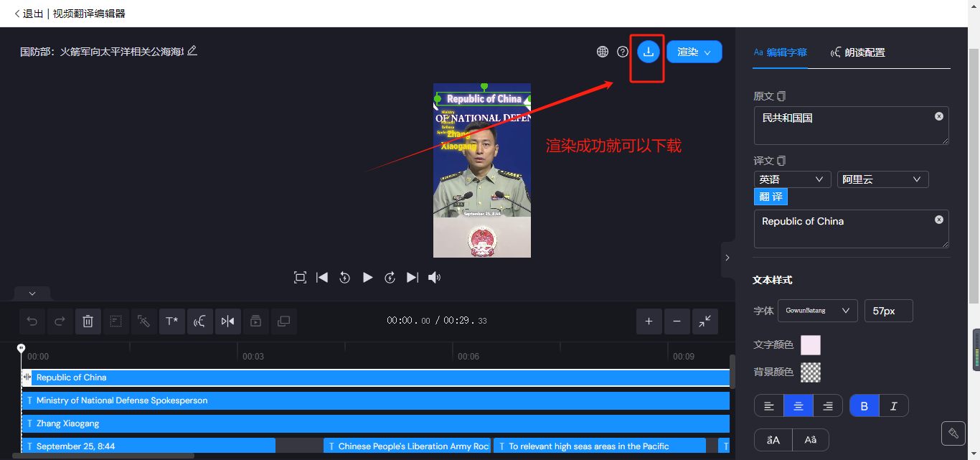
Task: Rewind a few seconds
Action: [x=345, y=278]
